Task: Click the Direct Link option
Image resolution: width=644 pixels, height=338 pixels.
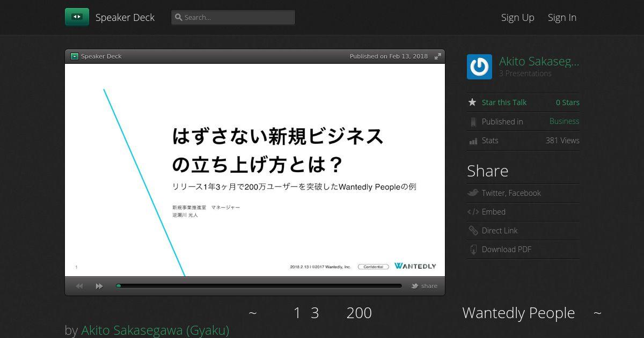Action: tap(500, 231)
